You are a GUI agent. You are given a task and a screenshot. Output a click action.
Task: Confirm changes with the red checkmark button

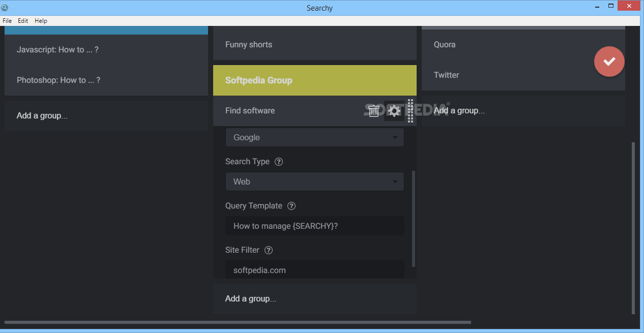pyautogui.click(x=609, y=62)
